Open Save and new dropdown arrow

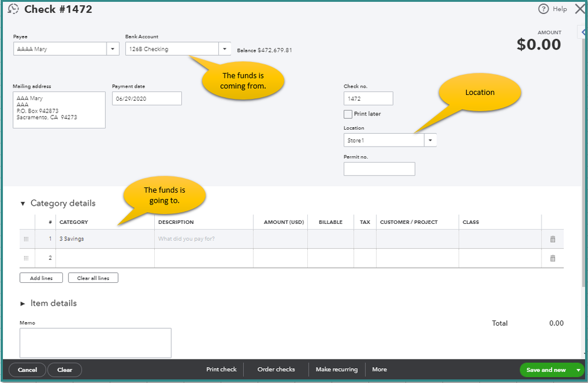578,370
